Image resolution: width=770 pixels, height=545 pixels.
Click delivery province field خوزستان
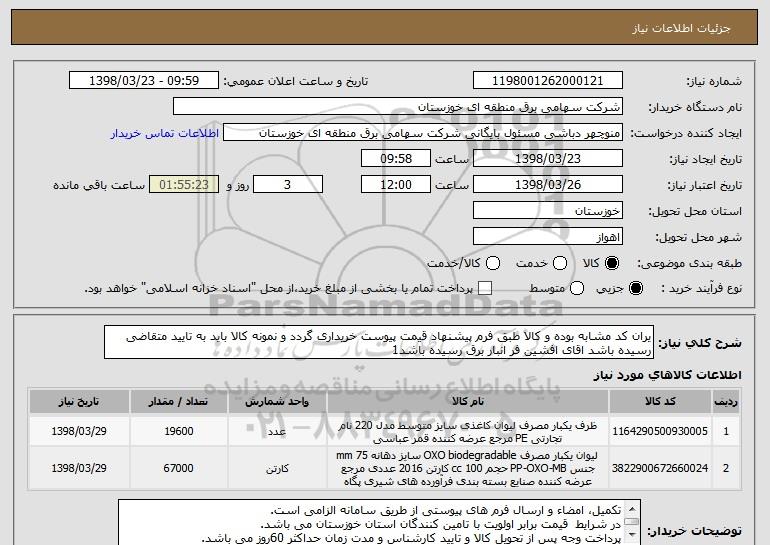click(x=548, y=211)
